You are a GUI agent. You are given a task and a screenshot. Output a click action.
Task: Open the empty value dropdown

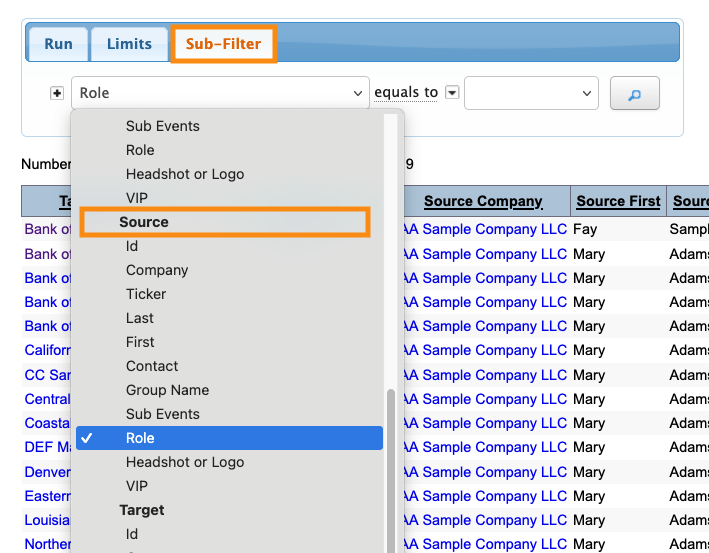531,93
